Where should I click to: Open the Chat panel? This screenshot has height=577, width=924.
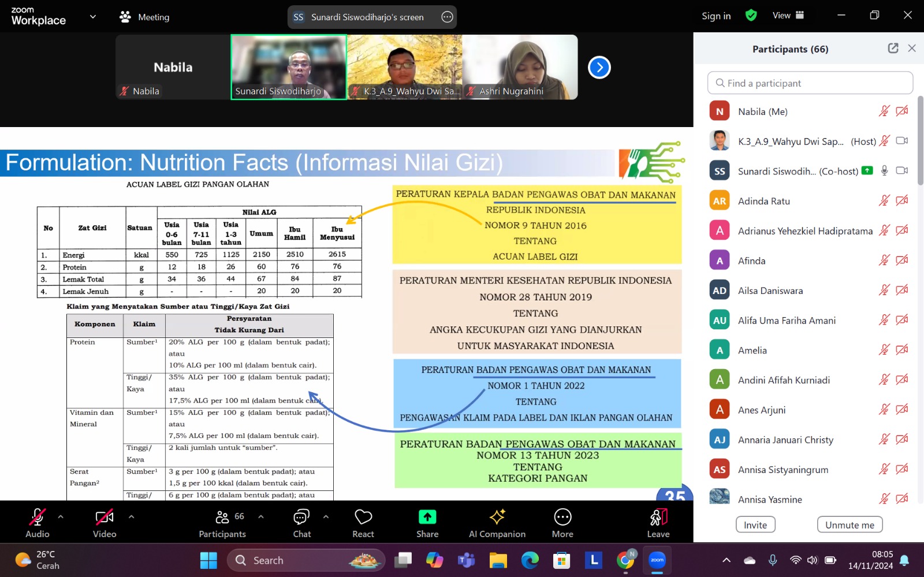(301, 523)
